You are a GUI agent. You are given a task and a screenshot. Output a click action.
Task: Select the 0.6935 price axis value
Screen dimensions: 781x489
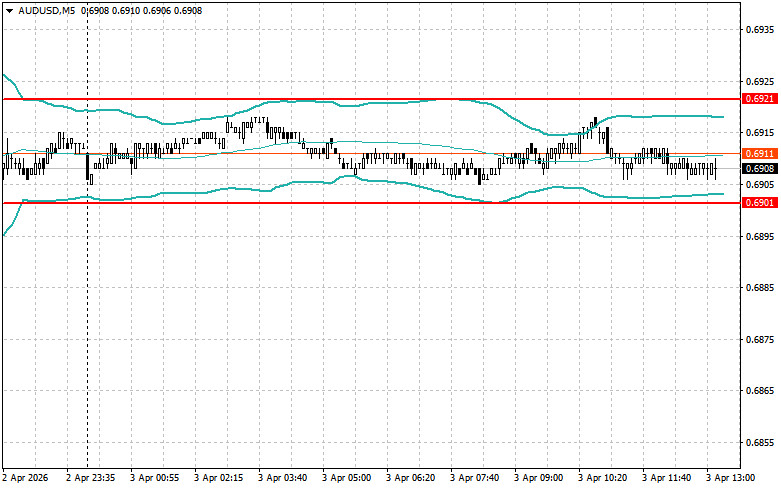click(x=760, y=29)
